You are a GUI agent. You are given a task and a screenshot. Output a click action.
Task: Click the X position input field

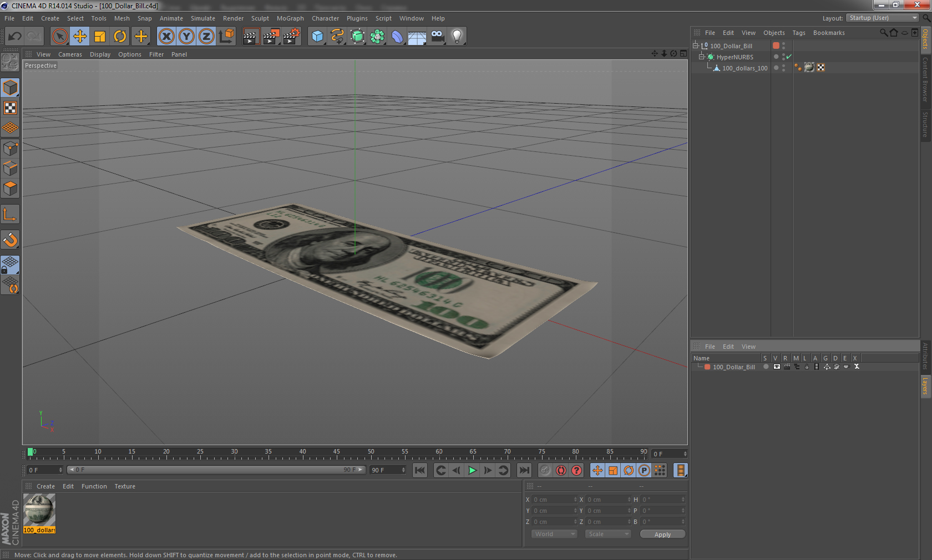[x=555, y=500]
